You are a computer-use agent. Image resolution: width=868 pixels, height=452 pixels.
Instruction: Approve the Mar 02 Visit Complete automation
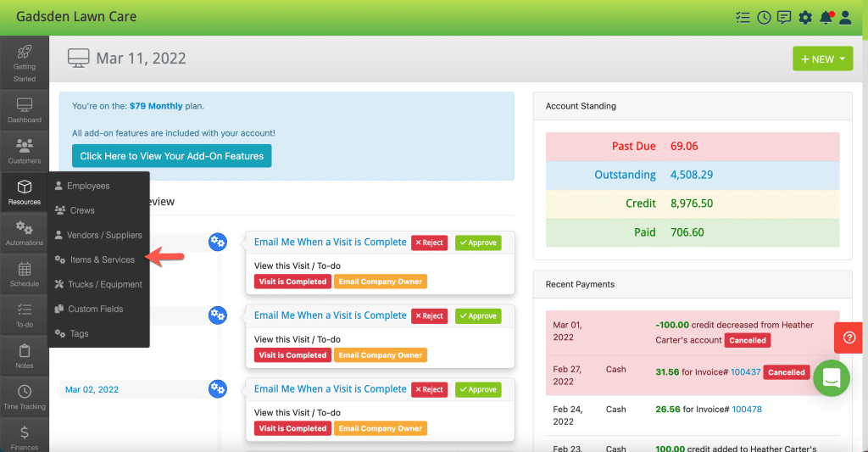click(x=478, y=389)
